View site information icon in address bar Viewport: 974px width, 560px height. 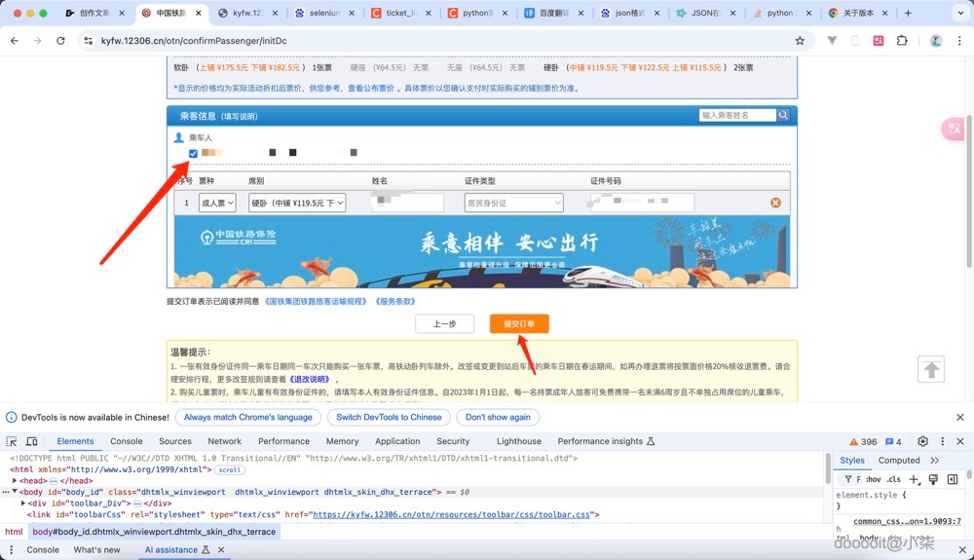(x=89, y=40)
